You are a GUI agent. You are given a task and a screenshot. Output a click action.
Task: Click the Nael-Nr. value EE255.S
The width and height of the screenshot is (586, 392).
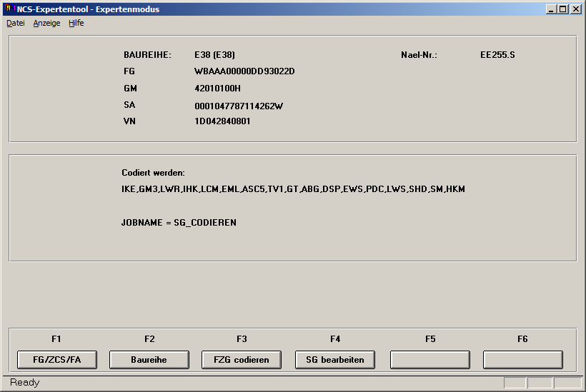coord(497,54)
